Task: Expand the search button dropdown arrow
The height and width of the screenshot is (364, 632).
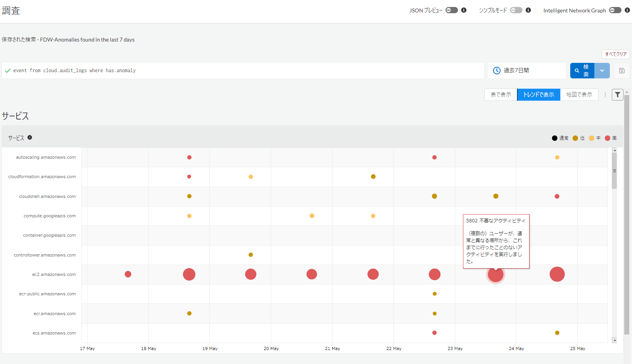Action: 602,71
